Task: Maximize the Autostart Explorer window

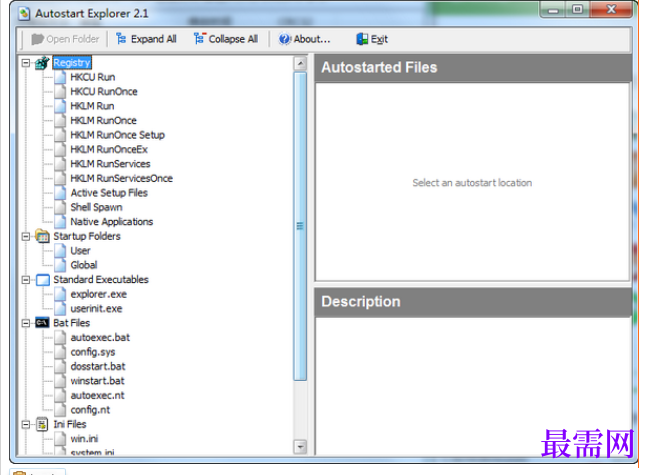Action: click(x=577, y=10)
